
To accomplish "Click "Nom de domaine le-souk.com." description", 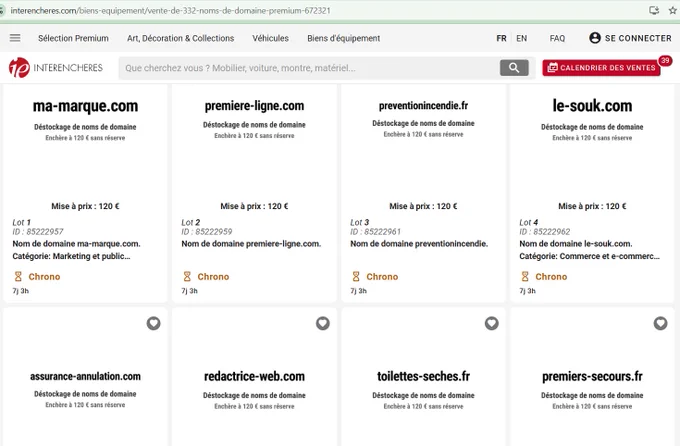I will [x=575, y=244].
